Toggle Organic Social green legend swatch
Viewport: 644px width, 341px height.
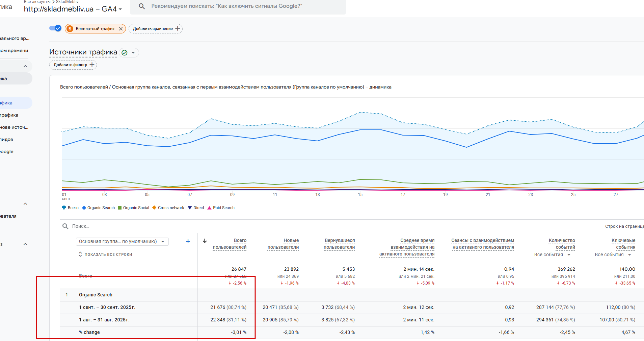tap(120, 208)
